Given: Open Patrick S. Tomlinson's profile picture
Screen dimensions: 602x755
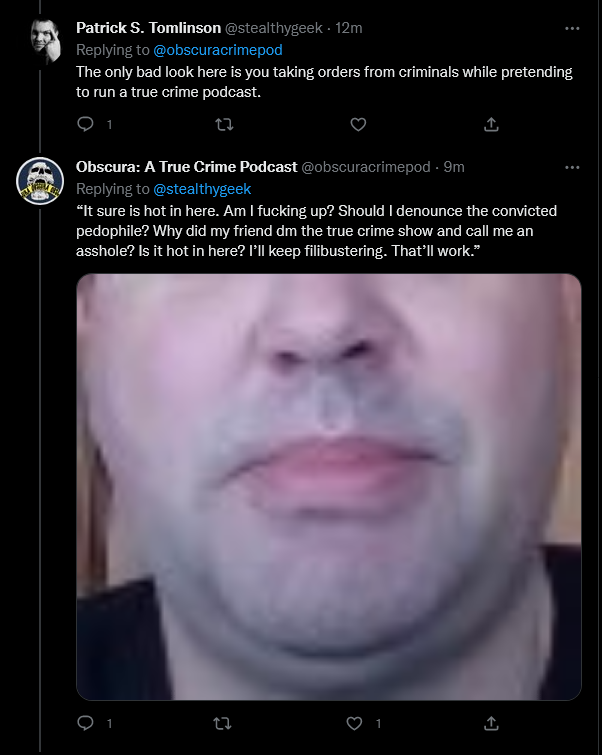Looking at the screenshot, I should coord(45,40).
